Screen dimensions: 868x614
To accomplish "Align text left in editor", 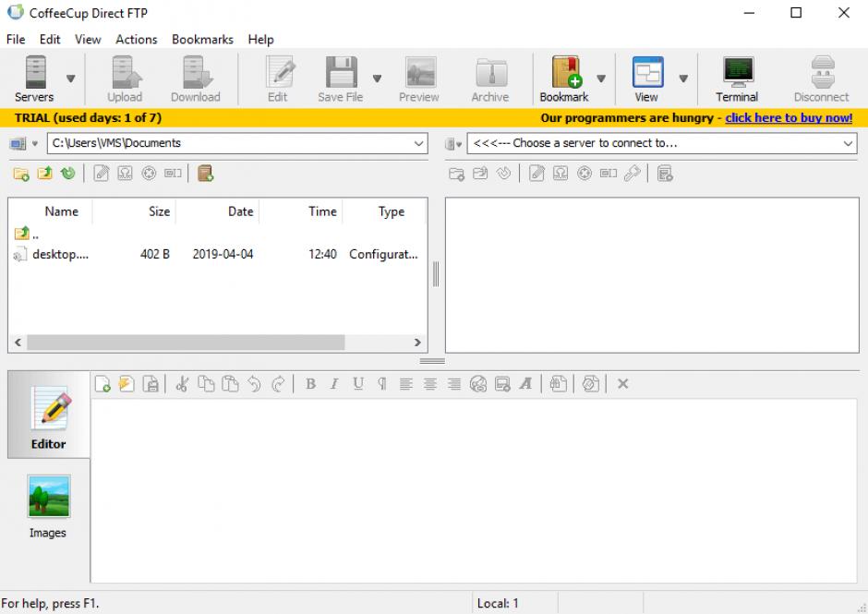I will (405, 384).
